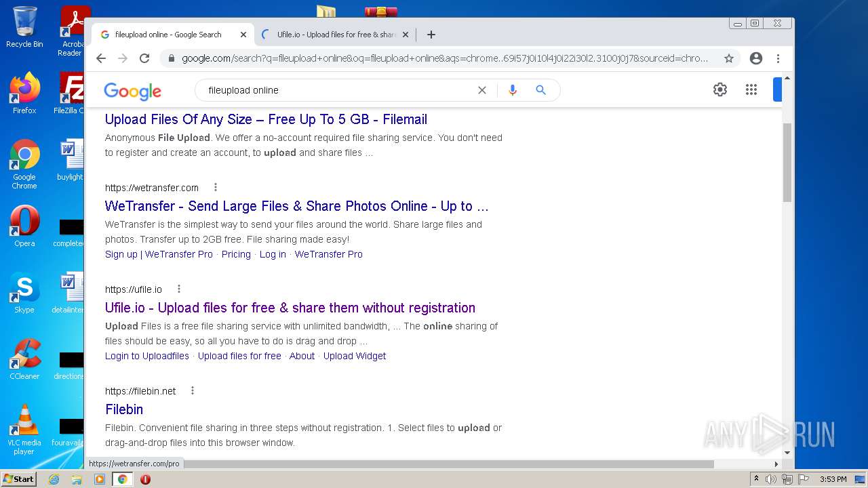Follow the Log in sitelink
The image size is (868, 488).
point(273,254)
